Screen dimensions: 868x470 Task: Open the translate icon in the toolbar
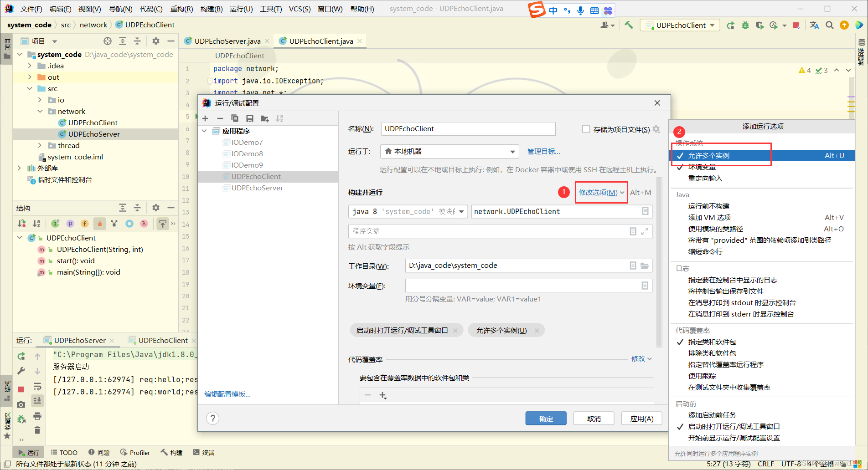click(815, 25)
